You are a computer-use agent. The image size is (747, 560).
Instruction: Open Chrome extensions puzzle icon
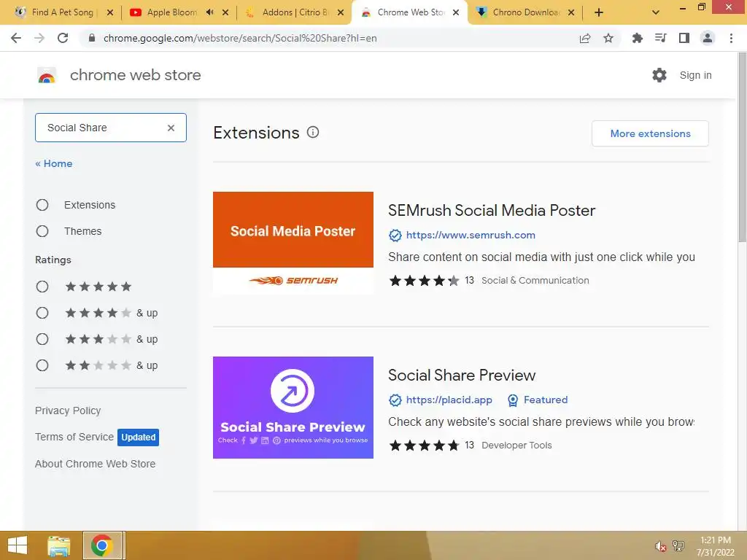(x=637, y=38)
